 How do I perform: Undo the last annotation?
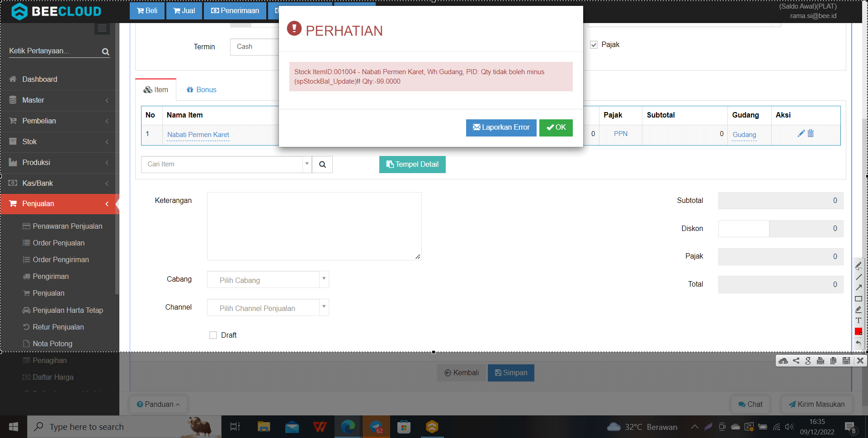point(859,343)
